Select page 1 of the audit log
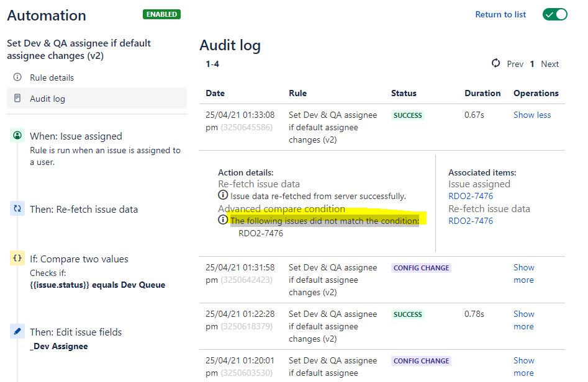 531,64
